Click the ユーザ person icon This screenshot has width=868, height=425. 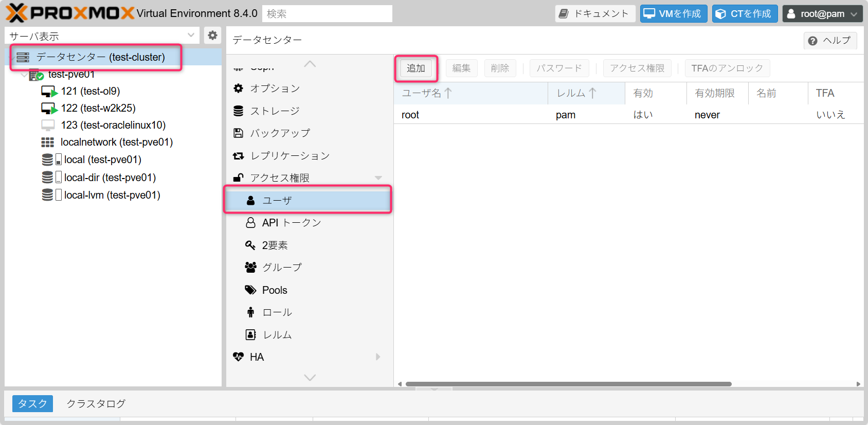pyautogui.click(x=250, y=201)
